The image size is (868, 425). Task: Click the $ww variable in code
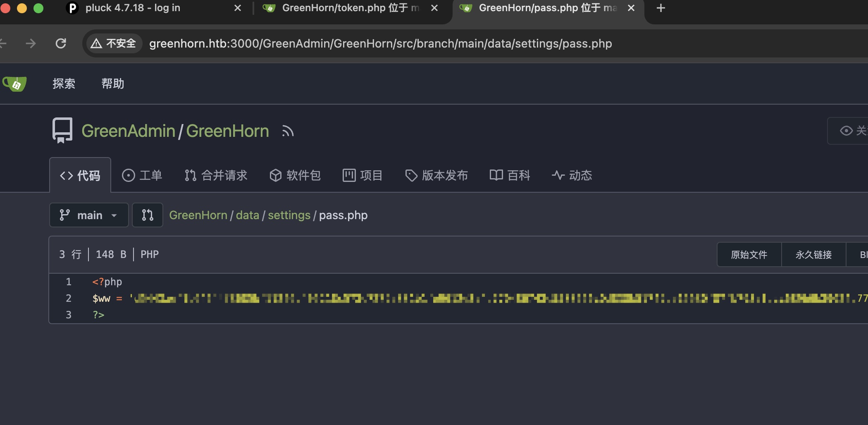pos(101,298)
